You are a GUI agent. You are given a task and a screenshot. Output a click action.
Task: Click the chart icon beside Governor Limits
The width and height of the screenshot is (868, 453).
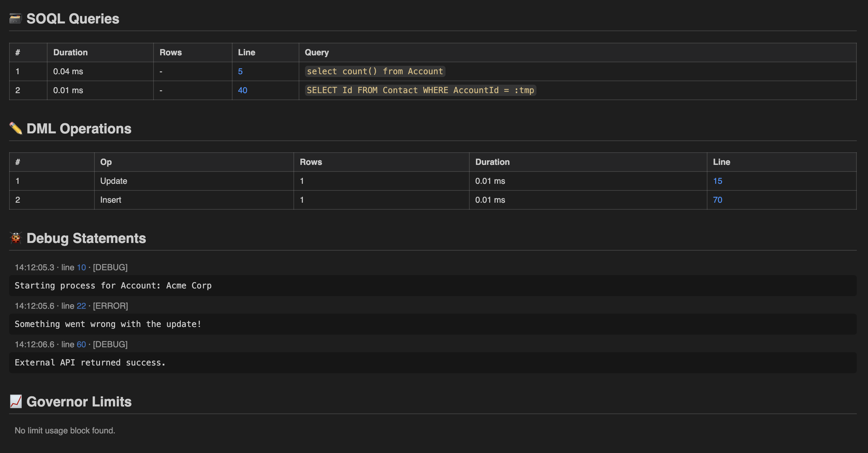tap(15, 402)
